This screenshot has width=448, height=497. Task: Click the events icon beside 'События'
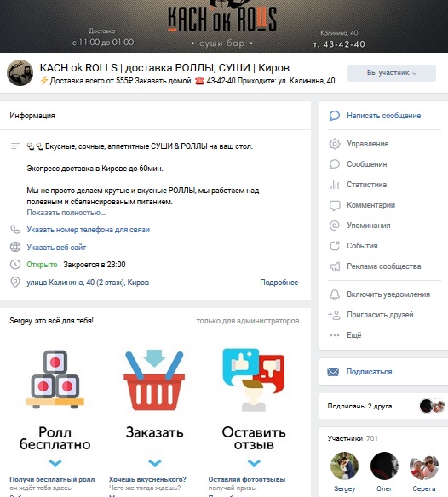(335, 246)
